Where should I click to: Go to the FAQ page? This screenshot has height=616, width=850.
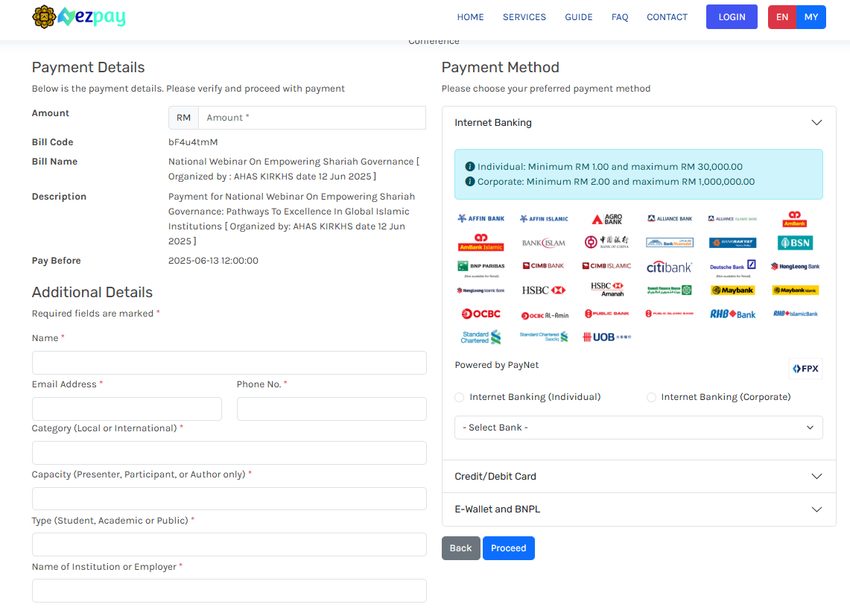[x=619, y=17]
